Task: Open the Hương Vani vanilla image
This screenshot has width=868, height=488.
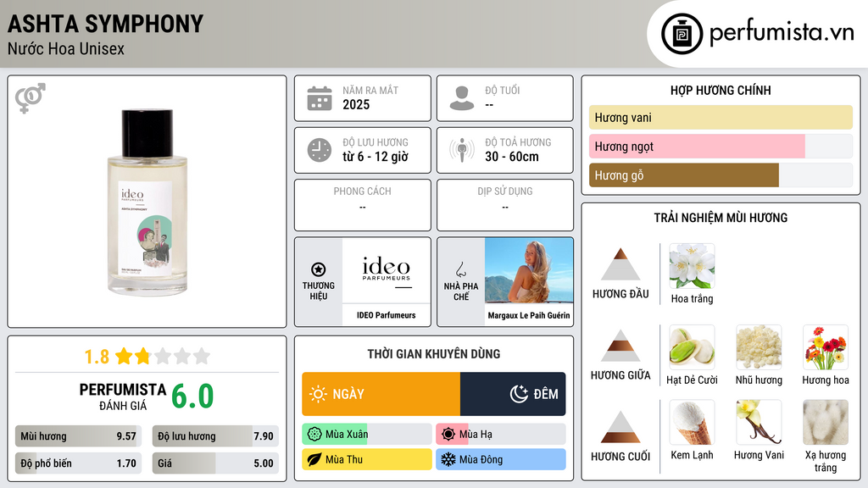Action: [759, 422]
